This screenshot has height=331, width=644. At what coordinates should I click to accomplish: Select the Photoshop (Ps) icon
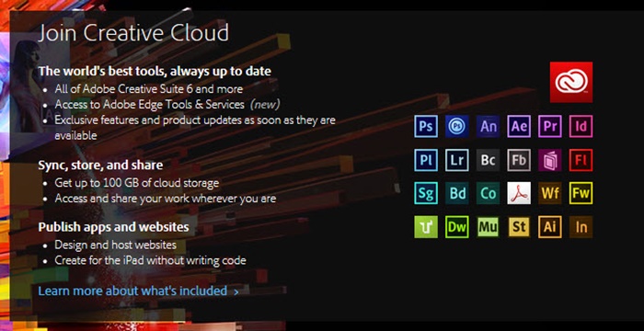[426, 126]
